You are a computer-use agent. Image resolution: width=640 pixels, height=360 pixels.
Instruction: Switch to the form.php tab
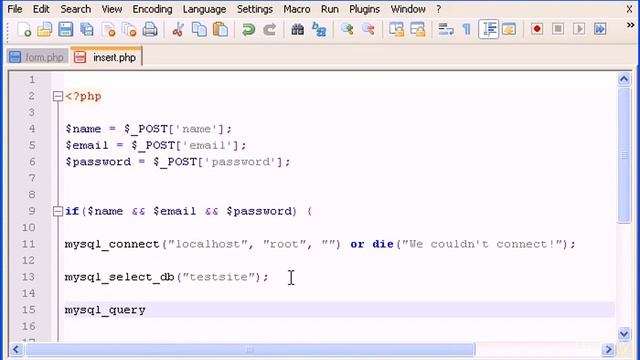[x=37, y=57]
